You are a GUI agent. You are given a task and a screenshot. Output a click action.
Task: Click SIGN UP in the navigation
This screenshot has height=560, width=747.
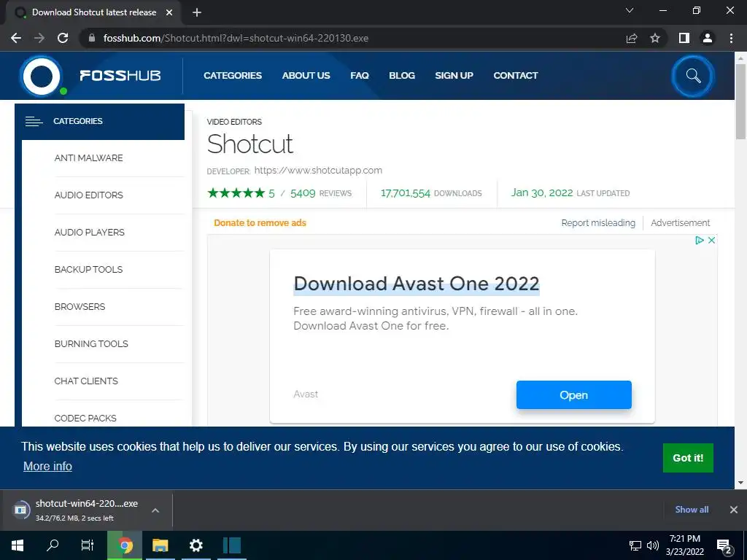(x=454, y=76)
